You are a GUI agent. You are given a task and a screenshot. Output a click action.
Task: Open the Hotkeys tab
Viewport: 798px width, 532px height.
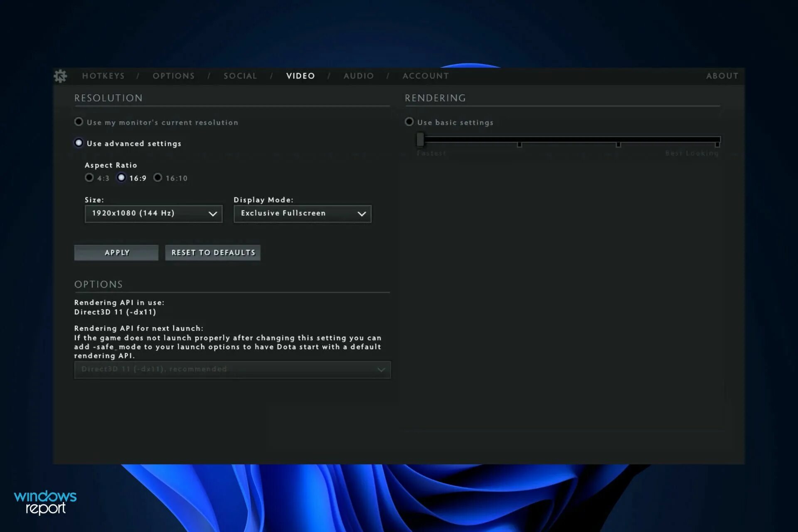[103, 76]
